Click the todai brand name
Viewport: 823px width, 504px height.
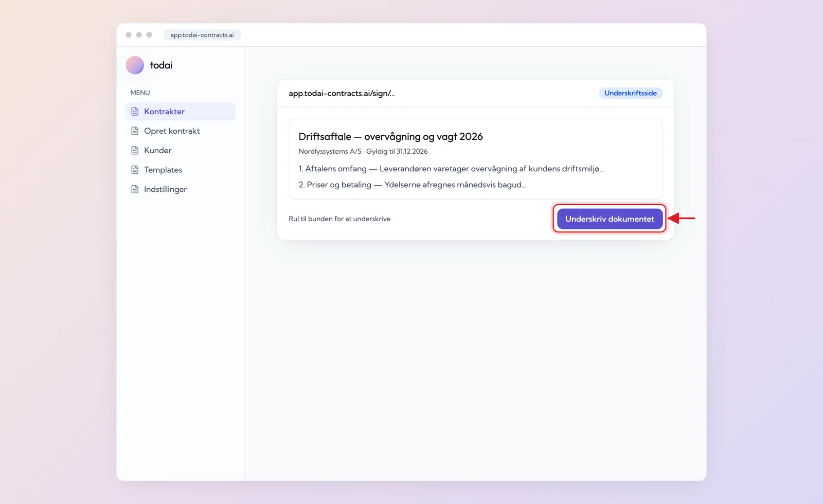tap(161, 65)
